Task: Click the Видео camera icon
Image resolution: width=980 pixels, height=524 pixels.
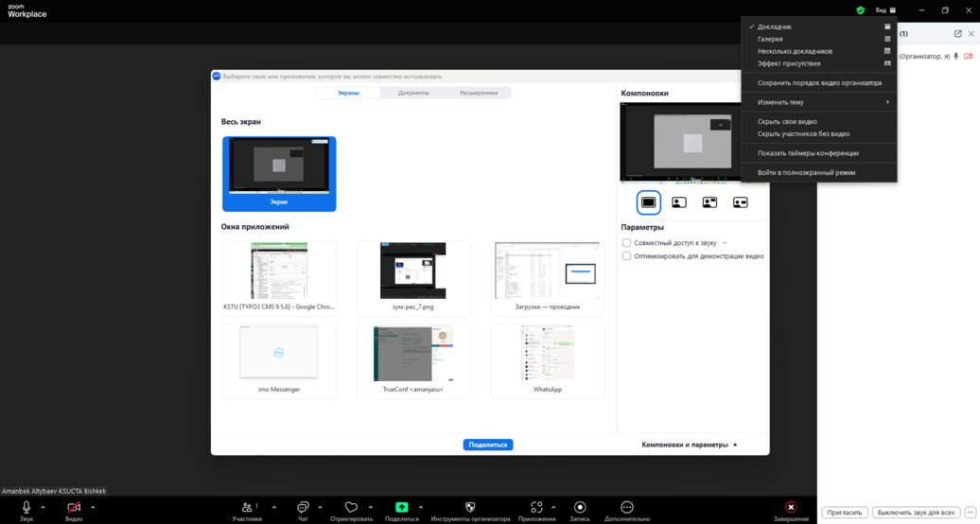Action: click(74, 508)
